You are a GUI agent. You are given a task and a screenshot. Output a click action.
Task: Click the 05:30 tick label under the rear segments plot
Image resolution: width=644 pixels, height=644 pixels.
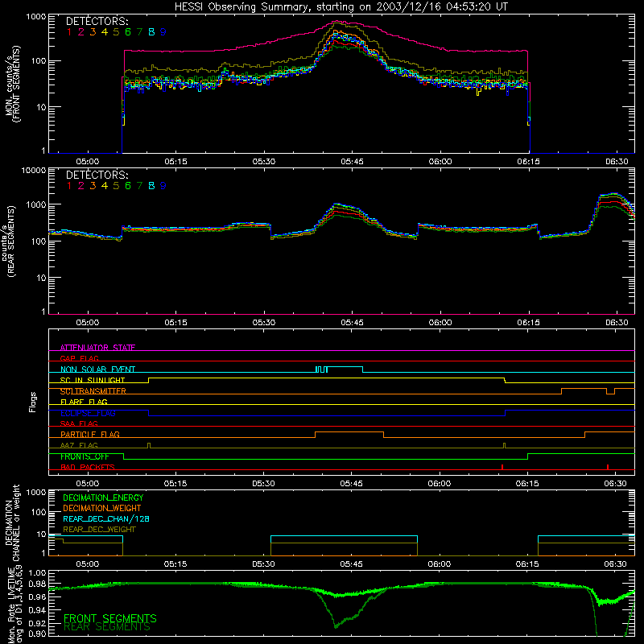(x=264, y=323)
